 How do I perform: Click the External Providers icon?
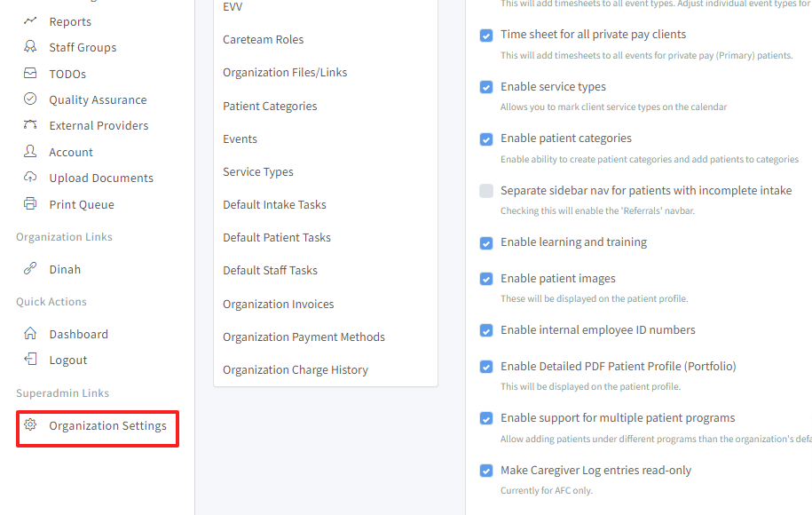point(30,125)
